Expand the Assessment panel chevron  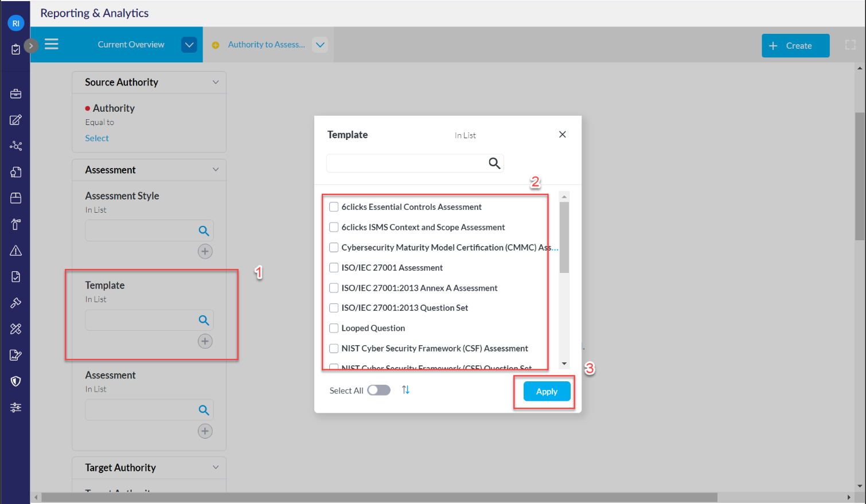216,169
